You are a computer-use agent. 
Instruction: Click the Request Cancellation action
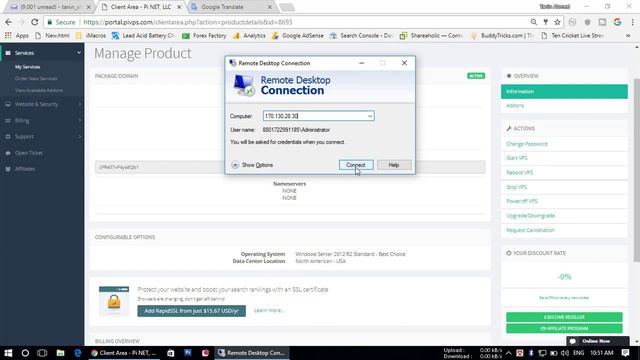coord(530,230)
